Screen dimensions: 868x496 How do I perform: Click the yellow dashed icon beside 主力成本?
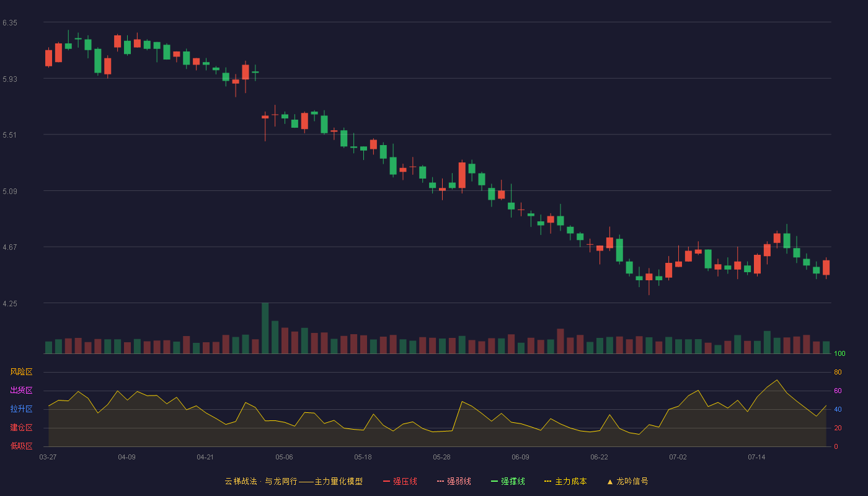pyautogui.click(x=548, y=481)
